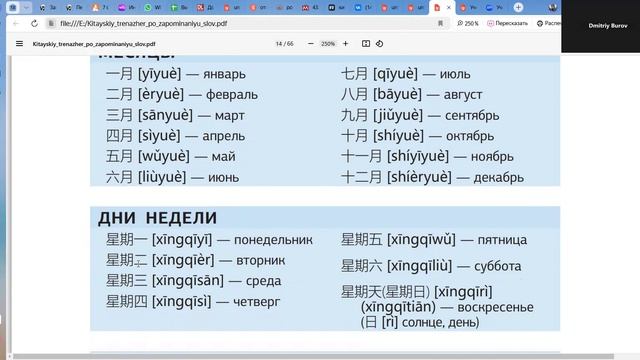The height and width of the screenshot is (360, 640).
Task: Open the PDF viewer sidebar hamburger menu
Action: [19, 44]
